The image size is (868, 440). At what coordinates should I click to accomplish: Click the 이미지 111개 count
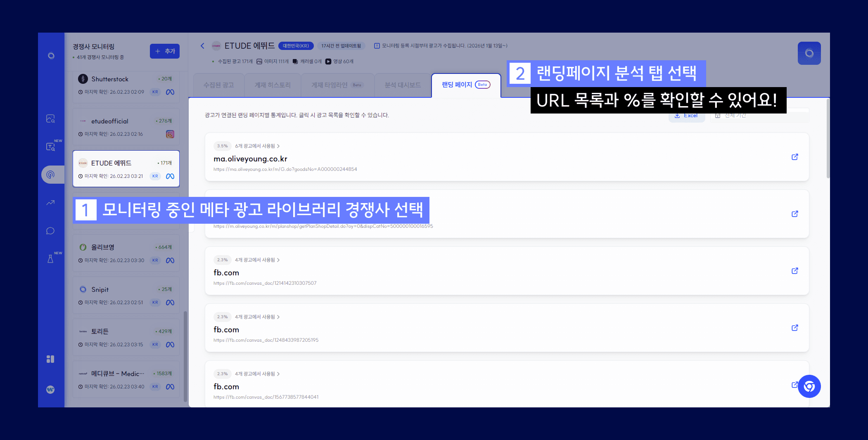[273, 62]
